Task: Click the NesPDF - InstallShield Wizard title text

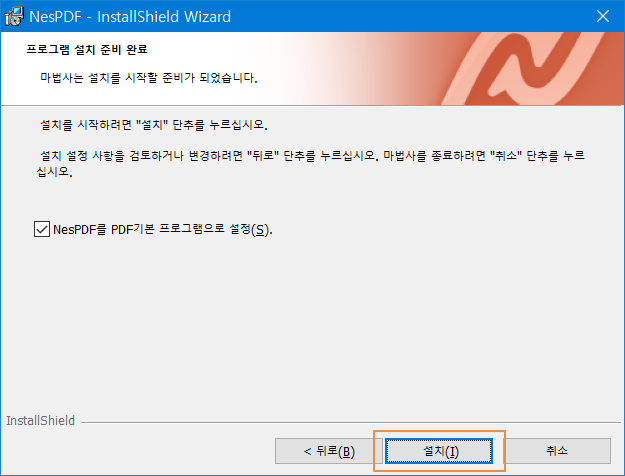Action: pos(130,17)
